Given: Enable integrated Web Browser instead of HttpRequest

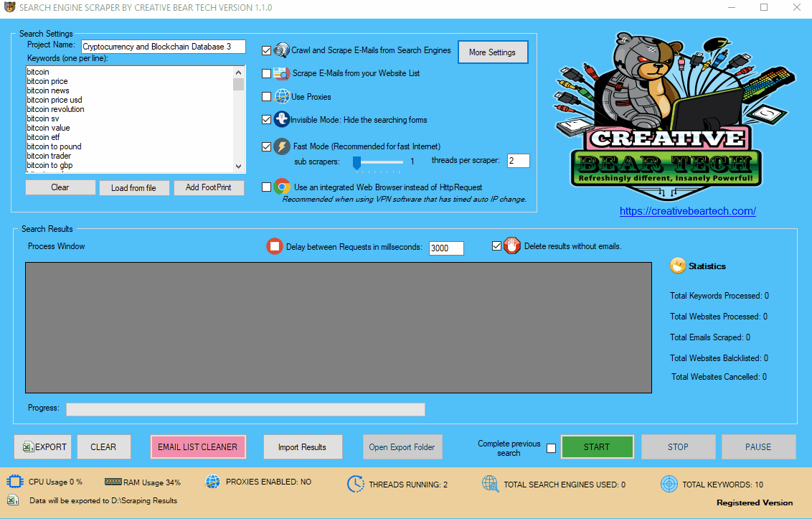Looking at the screenshot, I should point(266,187).
